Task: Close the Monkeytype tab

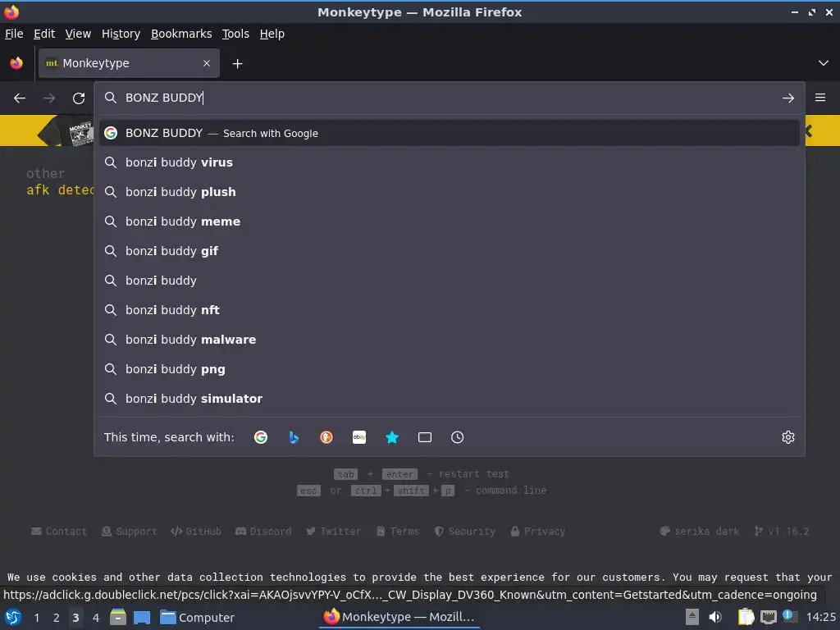Action: click(207, 63)
